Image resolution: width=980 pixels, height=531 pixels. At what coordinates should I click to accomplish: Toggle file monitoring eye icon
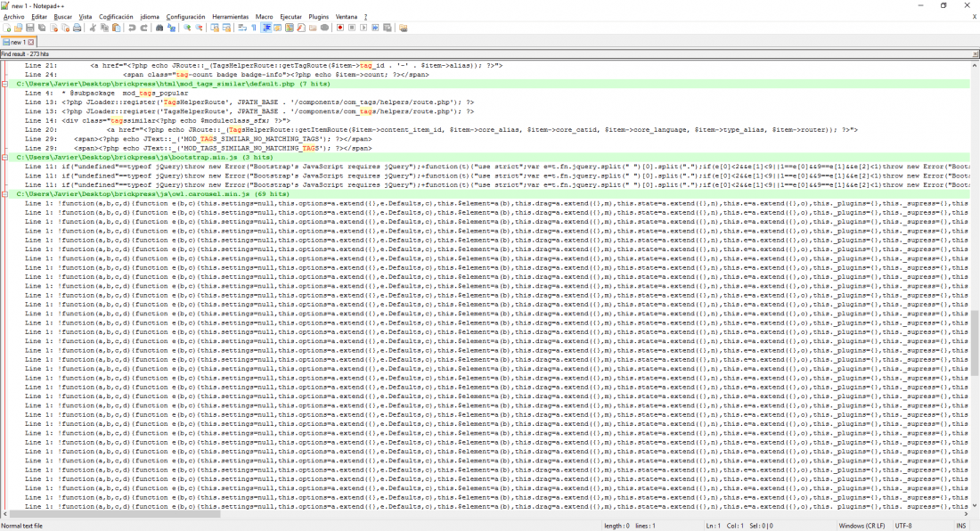(x=324, y=28)
